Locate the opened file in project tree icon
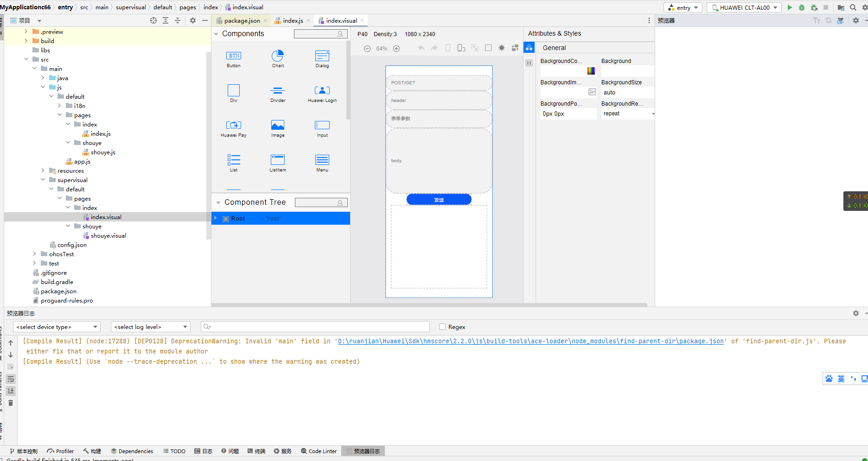The image size is (868, 461). click(x=153, y=20)
